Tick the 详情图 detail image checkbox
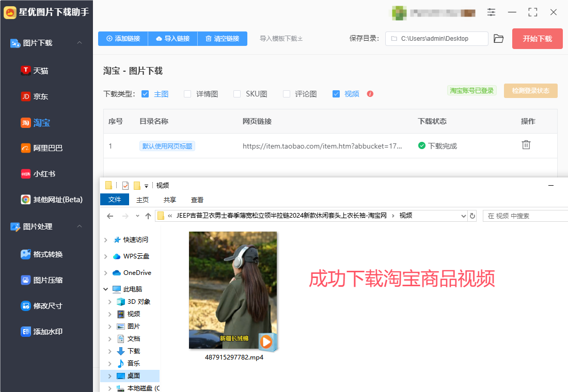 point(187,94)
